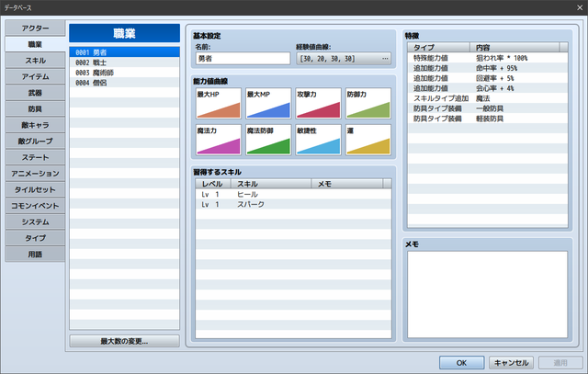Open the 魔法防御 parameter curve

(268, 140)
